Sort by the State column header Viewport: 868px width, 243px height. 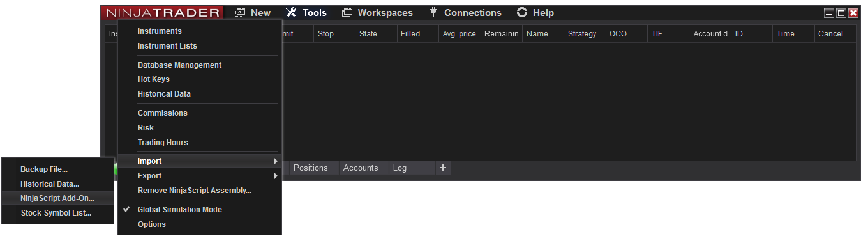tap(376, 34)
